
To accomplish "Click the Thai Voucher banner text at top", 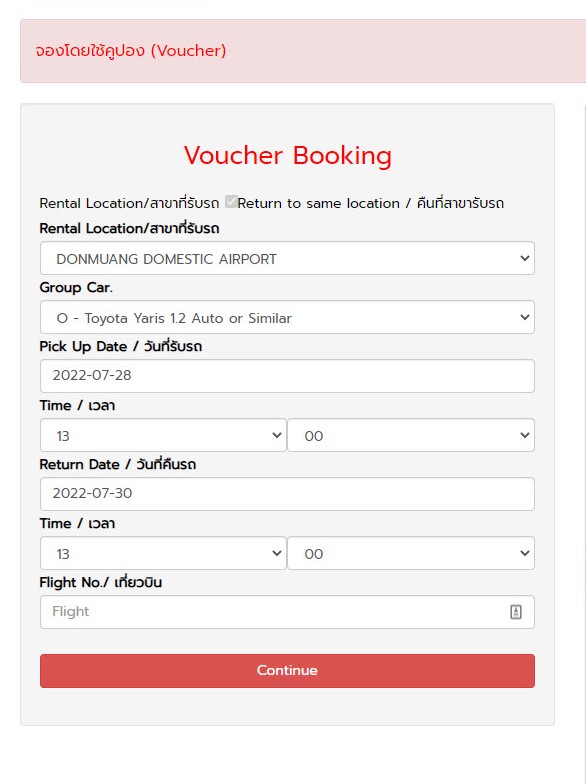I will click(x=130, y=50).
